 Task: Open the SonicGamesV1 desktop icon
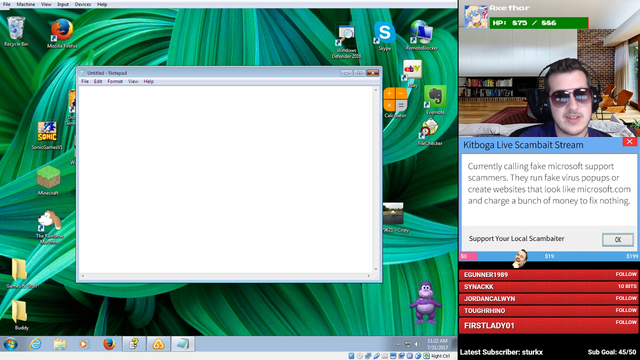[47, 136]
